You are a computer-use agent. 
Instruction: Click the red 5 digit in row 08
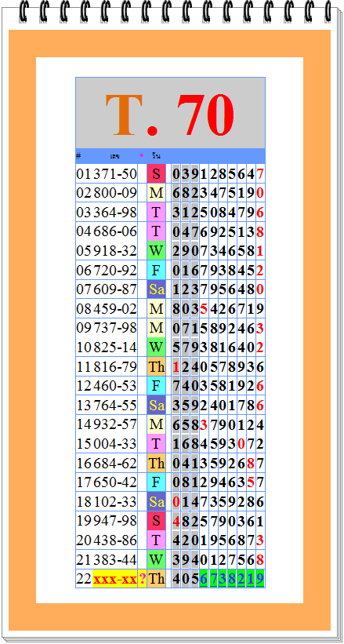(x=204, y=309)
